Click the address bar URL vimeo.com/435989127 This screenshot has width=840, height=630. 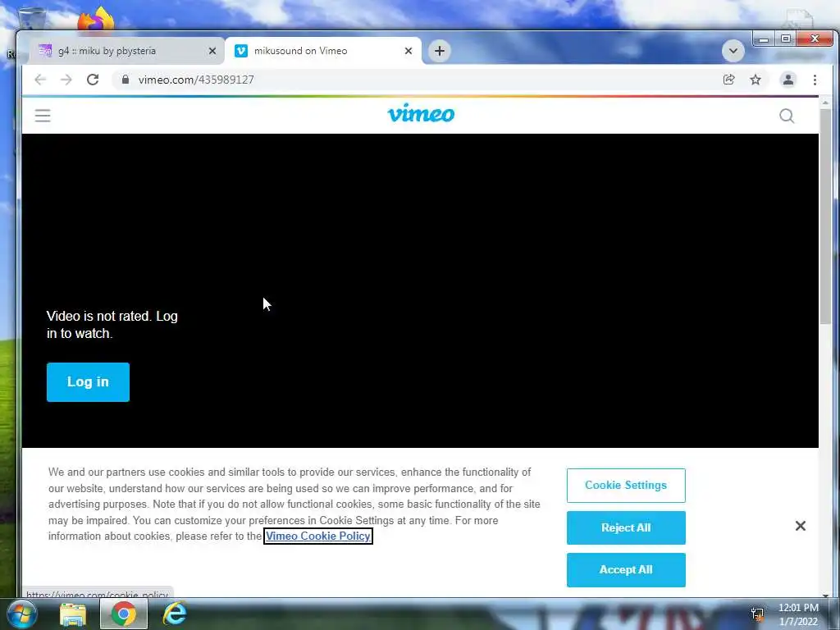pos(196,80)
